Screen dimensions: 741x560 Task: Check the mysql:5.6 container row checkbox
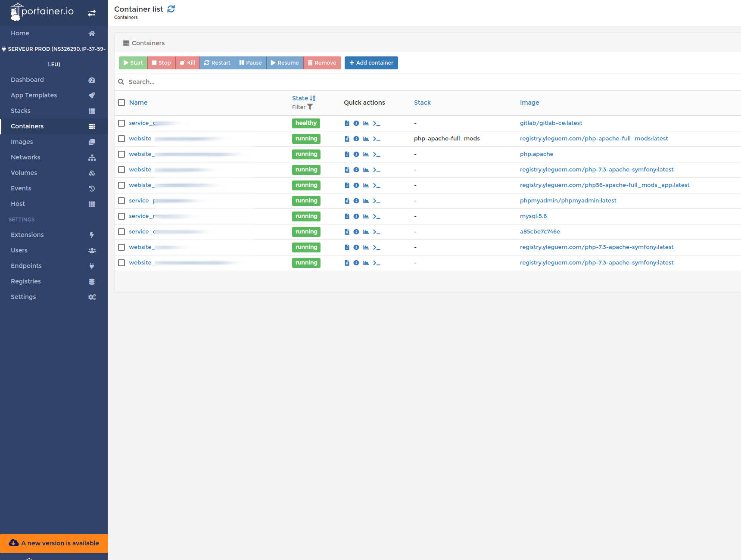click(x=121, y=216)
